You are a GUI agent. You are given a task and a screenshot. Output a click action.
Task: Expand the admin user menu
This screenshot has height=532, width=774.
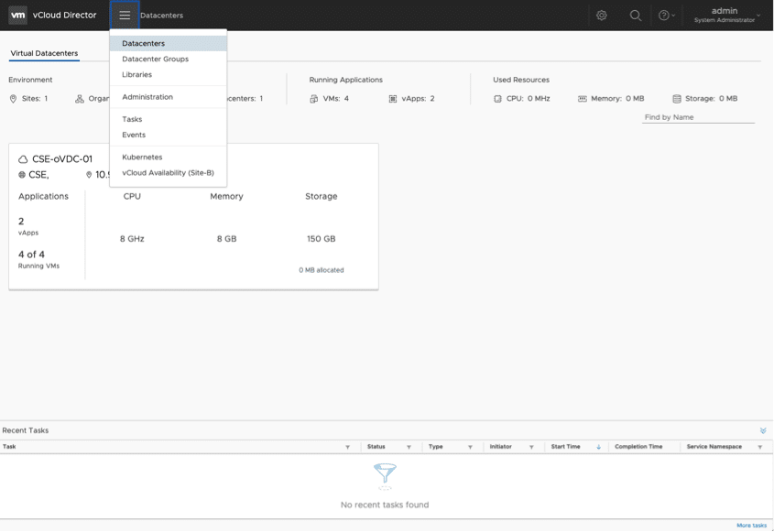tap(727, 16)
